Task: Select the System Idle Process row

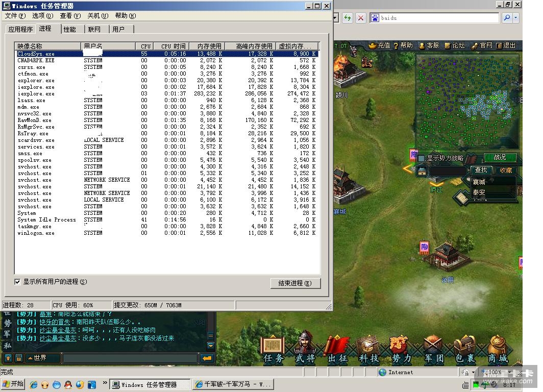Action: coord(166,219)
